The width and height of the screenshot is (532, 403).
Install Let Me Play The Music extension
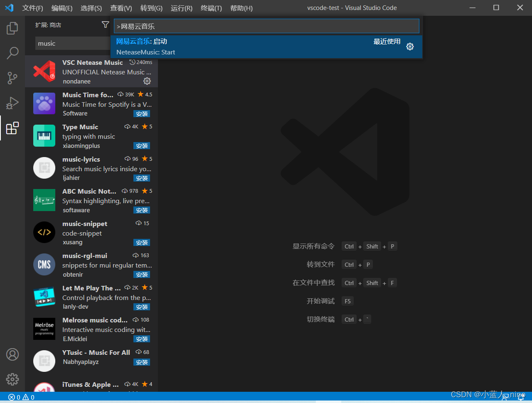(142, 307)
